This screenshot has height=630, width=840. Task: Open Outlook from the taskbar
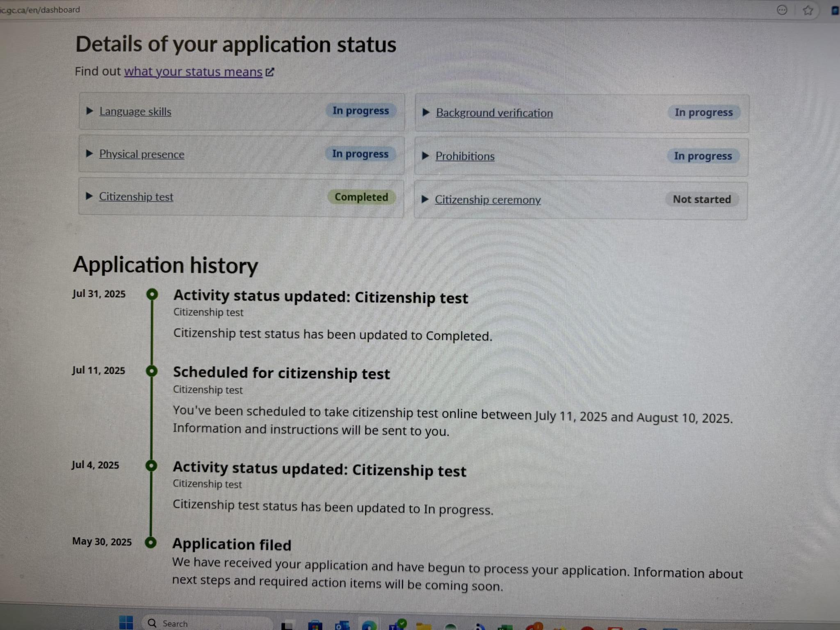342,625
